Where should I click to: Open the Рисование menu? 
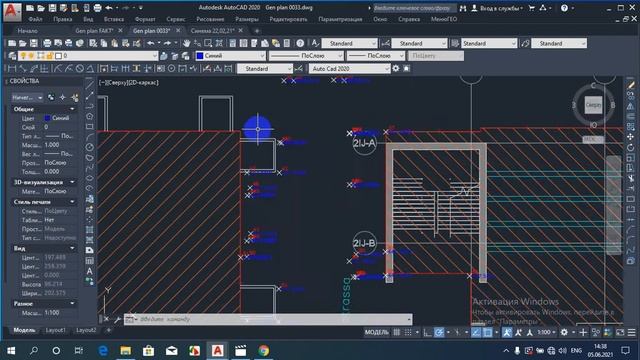click(x=210, y=19)
